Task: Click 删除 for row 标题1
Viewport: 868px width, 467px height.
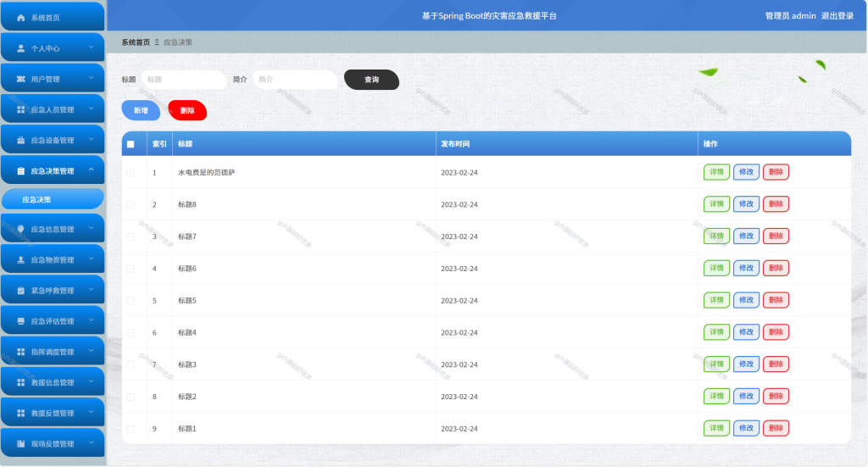Action: tap(776, 428)
